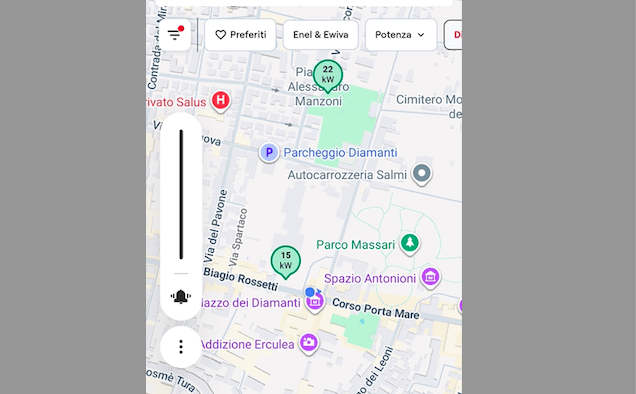This screenshot has width=636, height=394.
Task: Tap the Palazzo dei Diamanti museum marker
Action: [315, 302]
